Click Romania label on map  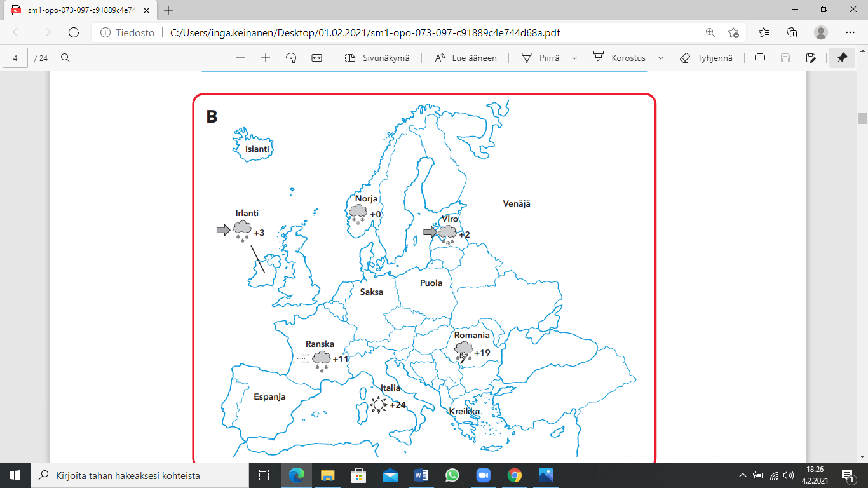tap(472, 335)
